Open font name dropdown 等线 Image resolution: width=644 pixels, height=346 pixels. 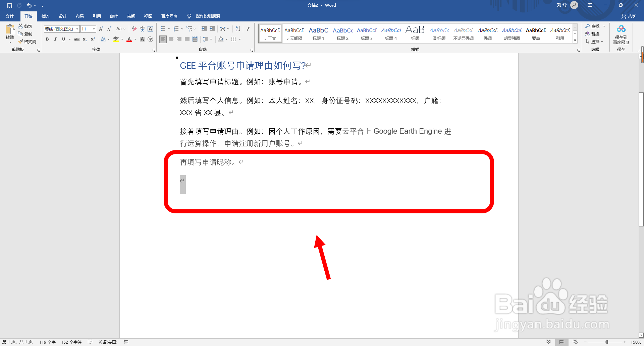click(77, 29)
